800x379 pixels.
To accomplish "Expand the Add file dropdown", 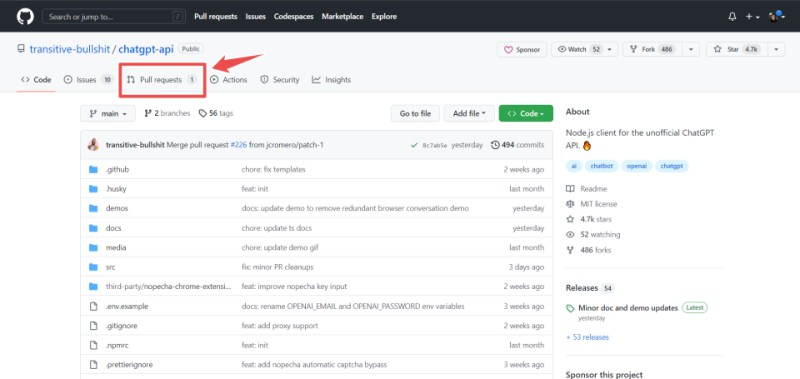I will [x=469, y=113].
